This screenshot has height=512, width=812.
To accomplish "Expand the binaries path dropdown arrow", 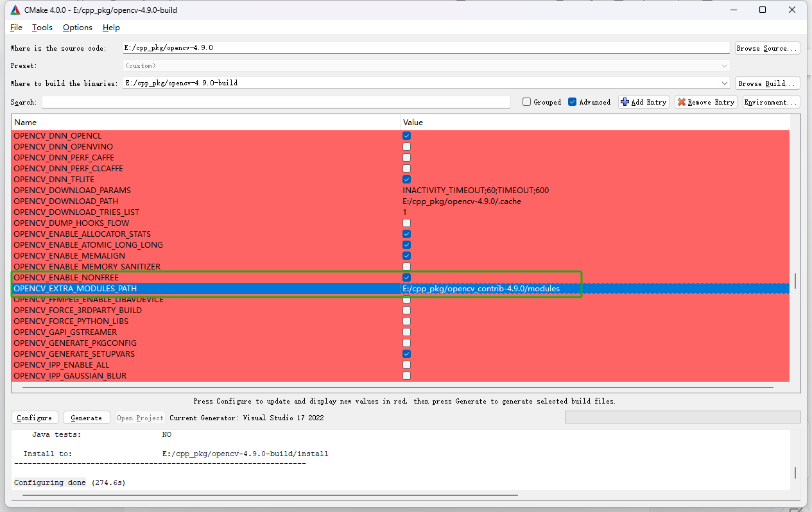I will (x=724, y=82).
